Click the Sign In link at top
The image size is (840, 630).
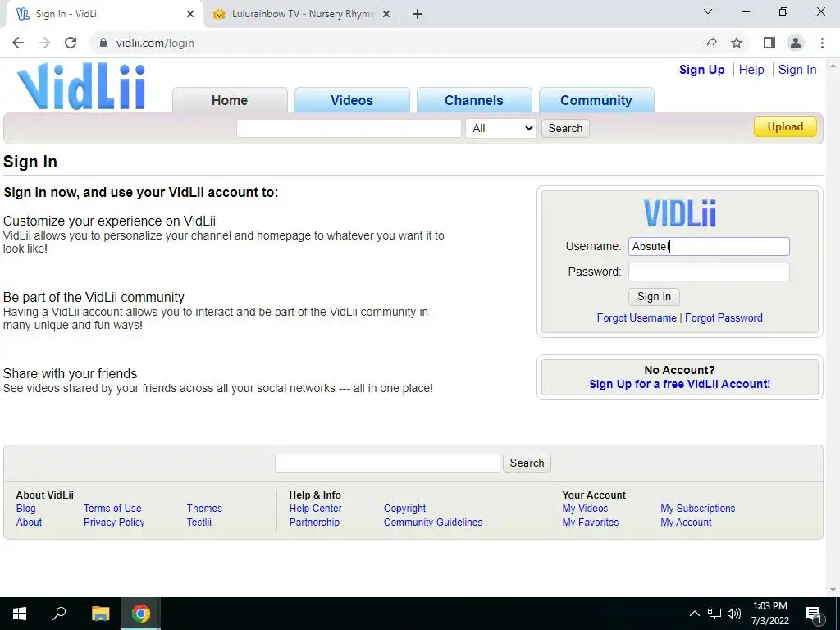tap(797, 70)
